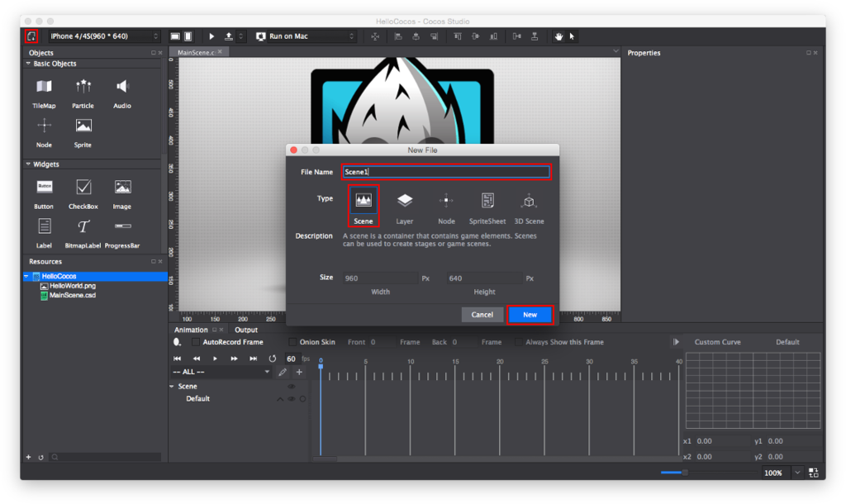Viewport: 846px width, 504px height.
Task: Play the animation timeline
Action: (x=216, y=359)
